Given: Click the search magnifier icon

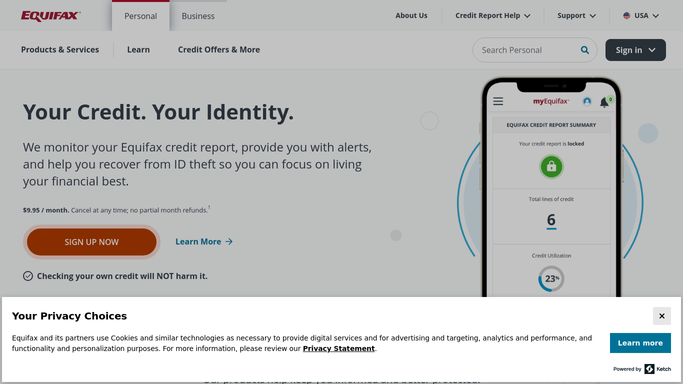Looking at the screenshot, I should pos(585,50).
